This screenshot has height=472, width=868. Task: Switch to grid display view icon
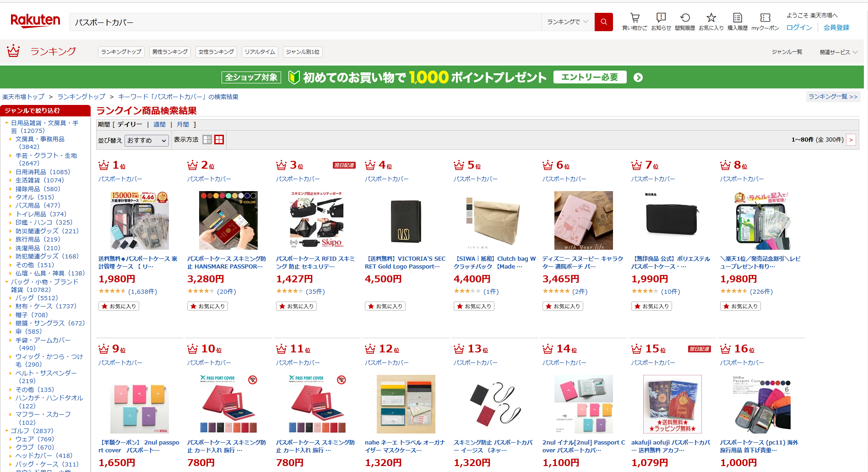pos(219,140)
